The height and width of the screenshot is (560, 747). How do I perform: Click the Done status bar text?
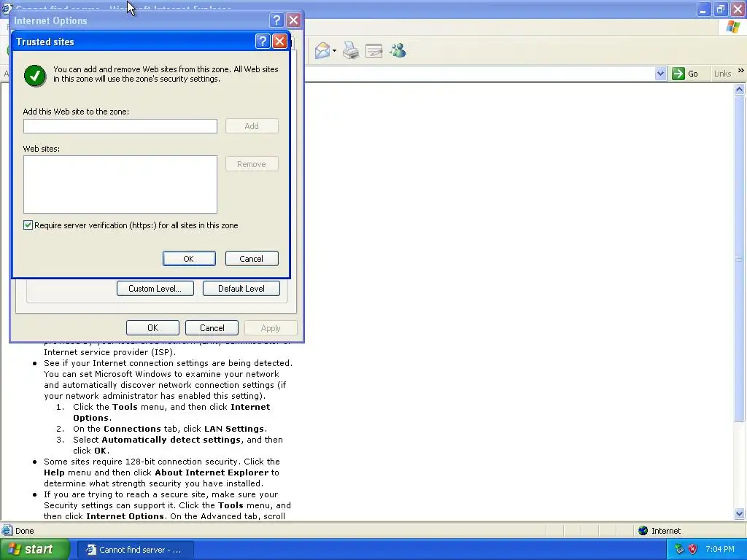click(25, 531)
